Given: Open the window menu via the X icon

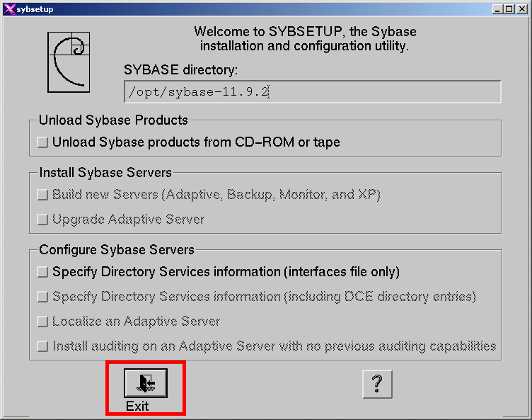Looking at the screenshot, I should (x=9, y=9).
